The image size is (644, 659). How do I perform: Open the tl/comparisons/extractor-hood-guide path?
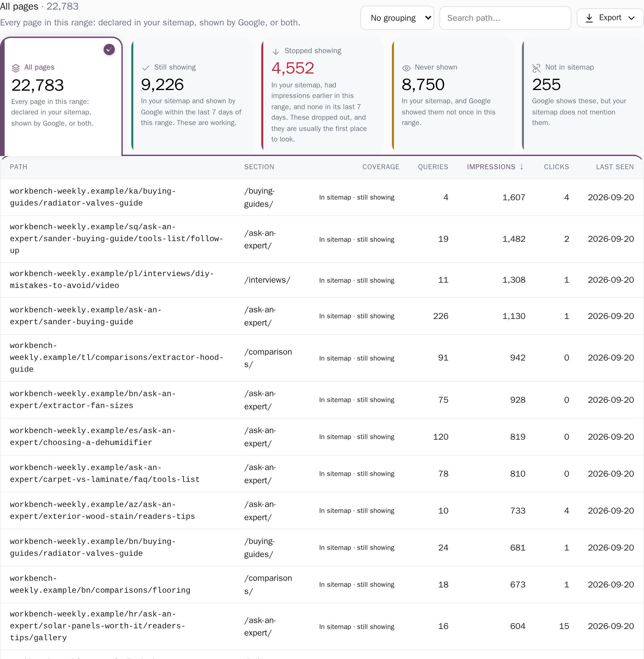point(116,357)
